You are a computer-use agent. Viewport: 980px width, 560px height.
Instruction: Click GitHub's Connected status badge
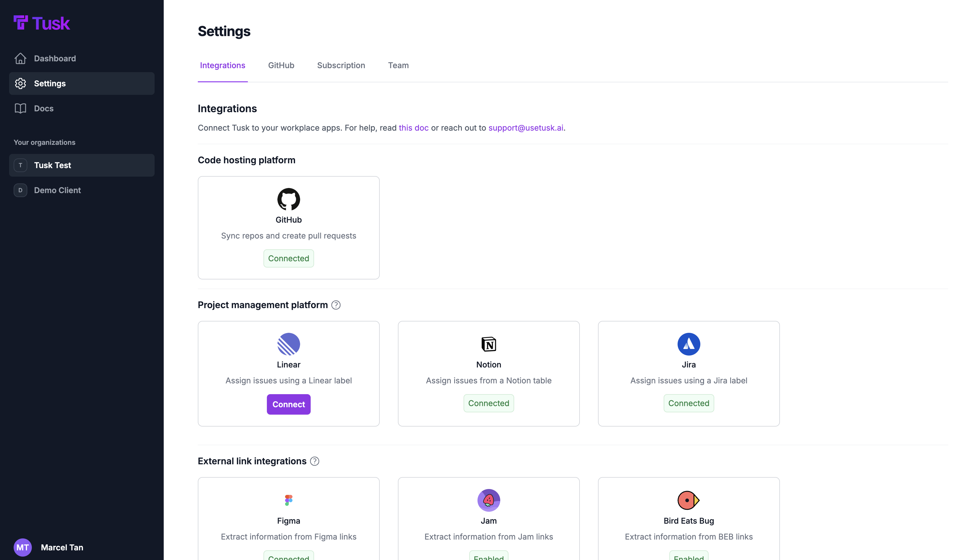[289, 258]
